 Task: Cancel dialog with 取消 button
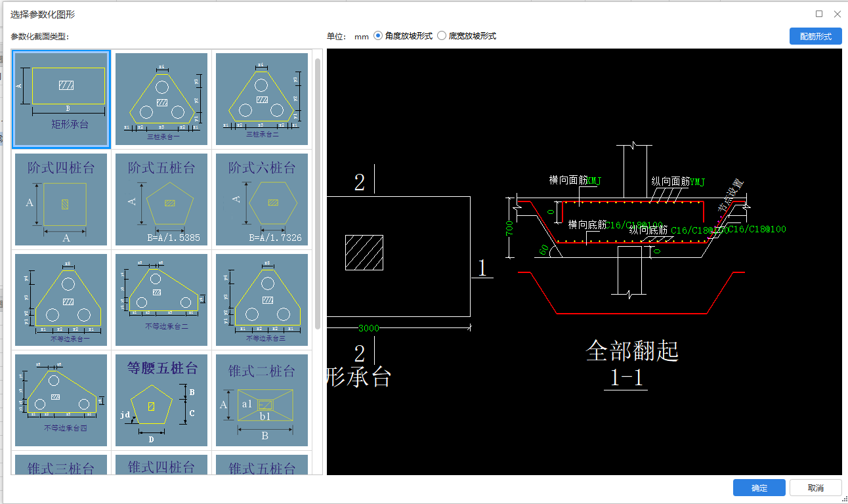pos(816,488)
